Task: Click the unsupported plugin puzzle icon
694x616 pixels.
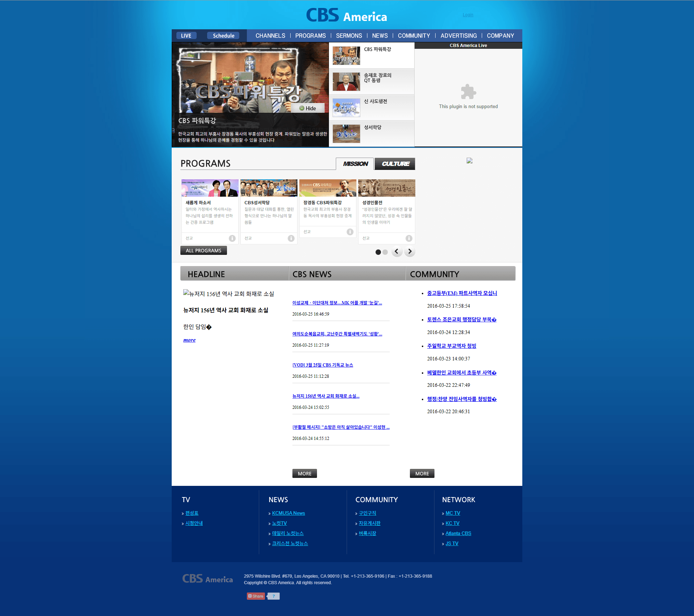Action: (x=468, y=92)
